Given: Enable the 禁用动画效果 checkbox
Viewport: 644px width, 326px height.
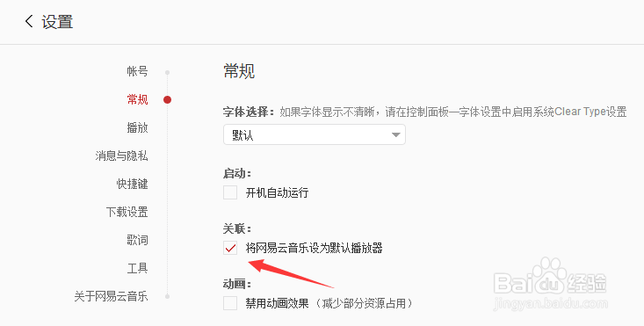Looking at the screenshot, I should [x=230, y=303].
